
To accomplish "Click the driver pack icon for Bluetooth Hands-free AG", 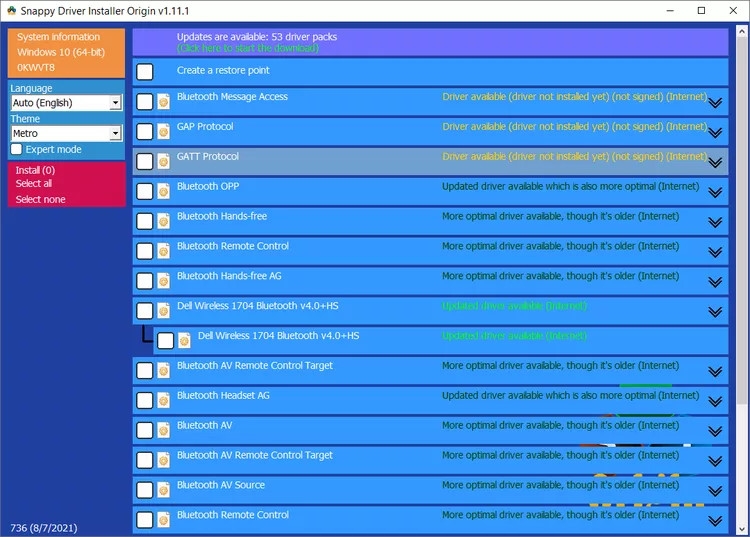I will [164, 281].
